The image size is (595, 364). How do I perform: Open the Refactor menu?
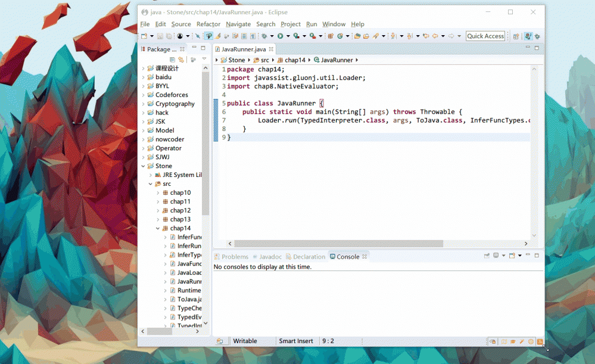(x=208, y=24)
